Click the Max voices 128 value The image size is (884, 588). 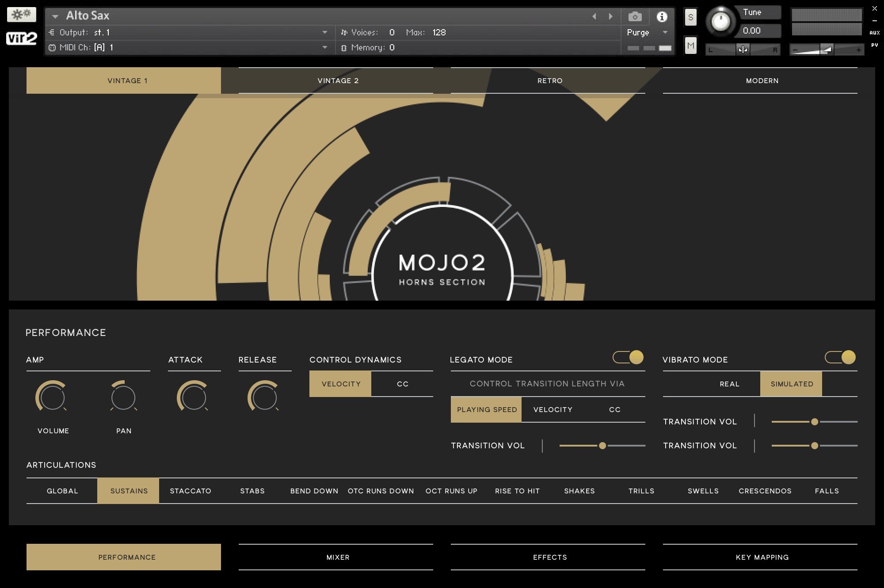click(439, 32)
